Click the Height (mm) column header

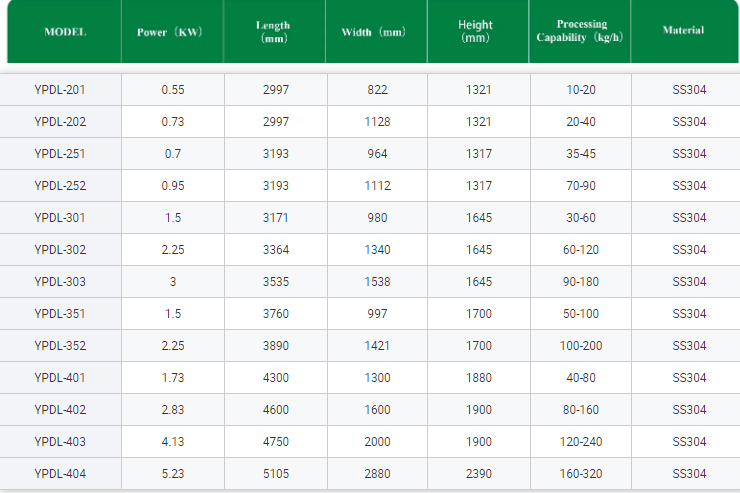[x=478, y=32]
